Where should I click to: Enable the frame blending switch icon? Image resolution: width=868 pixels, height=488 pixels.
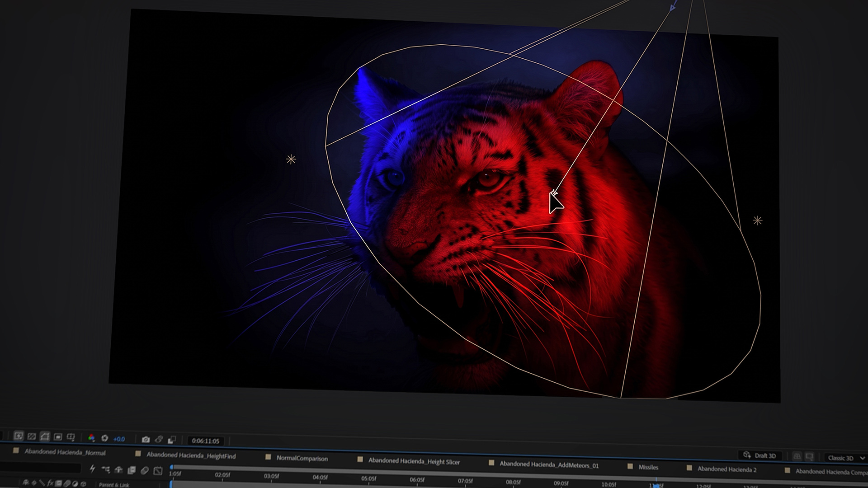132,470
